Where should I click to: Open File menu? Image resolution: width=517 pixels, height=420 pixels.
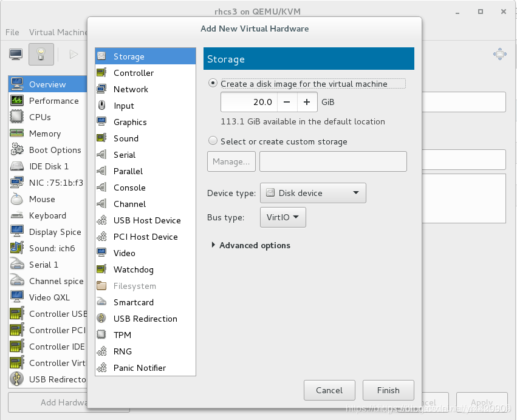(12, 32)
